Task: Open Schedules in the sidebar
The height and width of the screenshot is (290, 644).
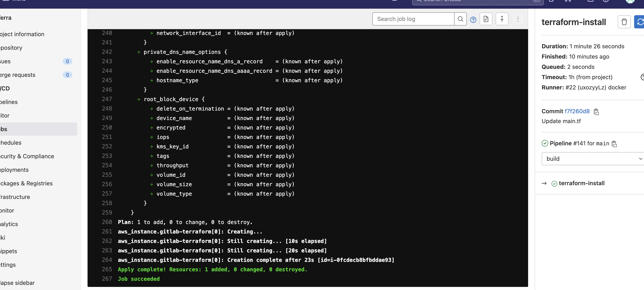Action: [10, 142]
